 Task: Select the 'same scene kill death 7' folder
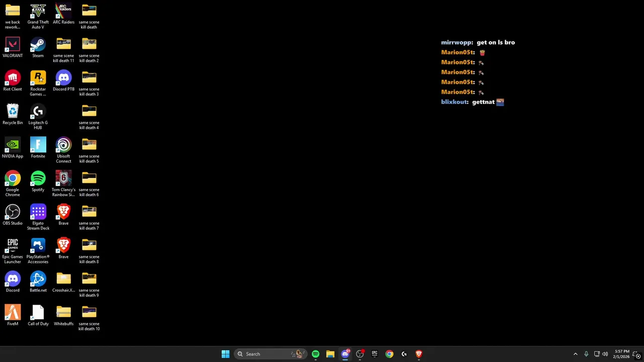(89, 217)
